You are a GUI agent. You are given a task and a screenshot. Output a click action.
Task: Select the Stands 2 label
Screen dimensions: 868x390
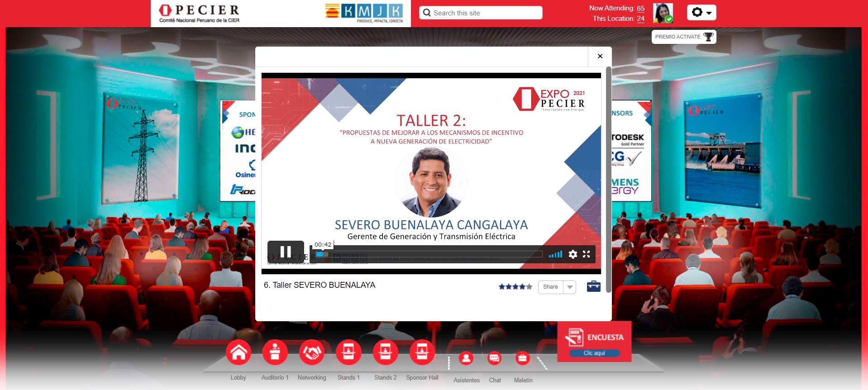click(x=385, y=377)
